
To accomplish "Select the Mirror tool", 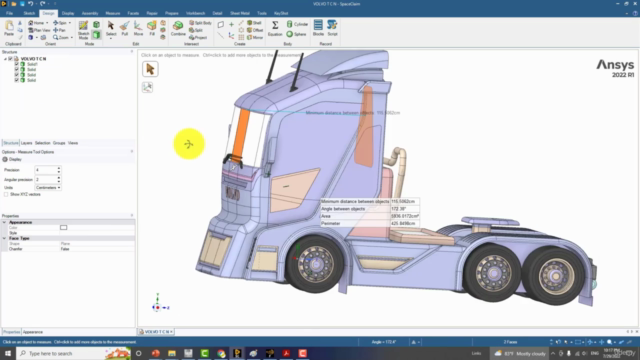I will click(x=255, y=38).
